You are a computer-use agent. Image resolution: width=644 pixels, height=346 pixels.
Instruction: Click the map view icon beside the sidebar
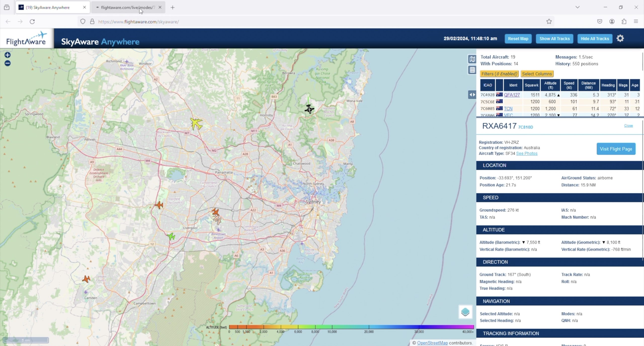point(472,59)
